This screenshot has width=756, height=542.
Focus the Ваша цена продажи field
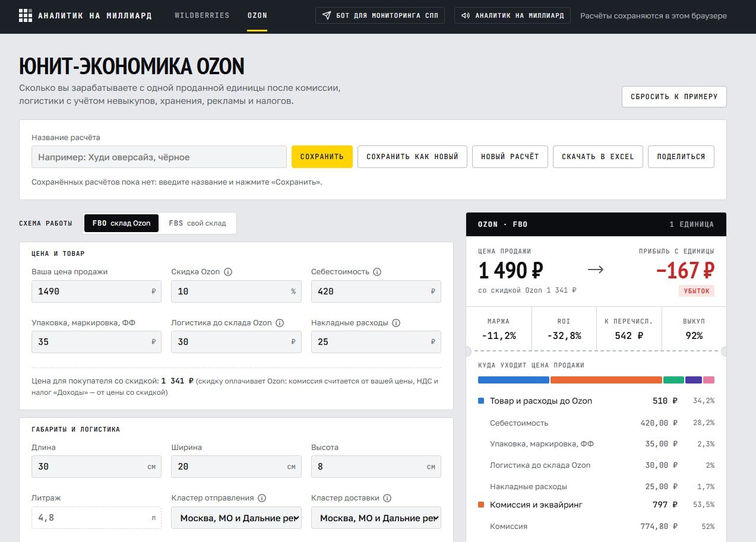(96, 291)
